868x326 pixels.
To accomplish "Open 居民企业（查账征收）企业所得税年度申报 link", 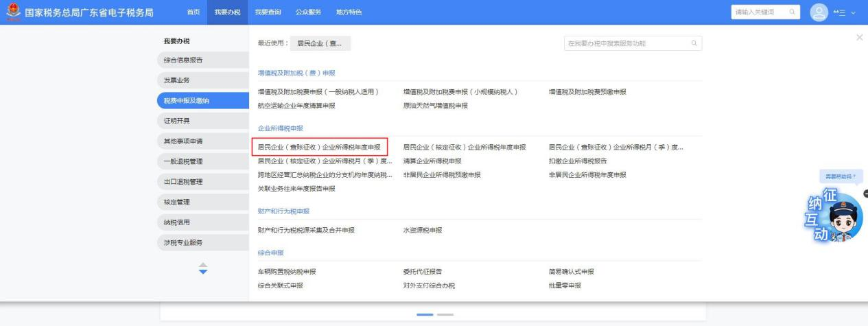I will [x=318, y=147].
